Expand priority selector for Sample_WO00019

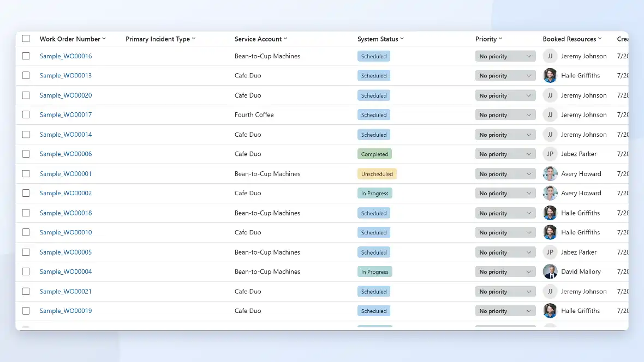click(x=505, y=311)
